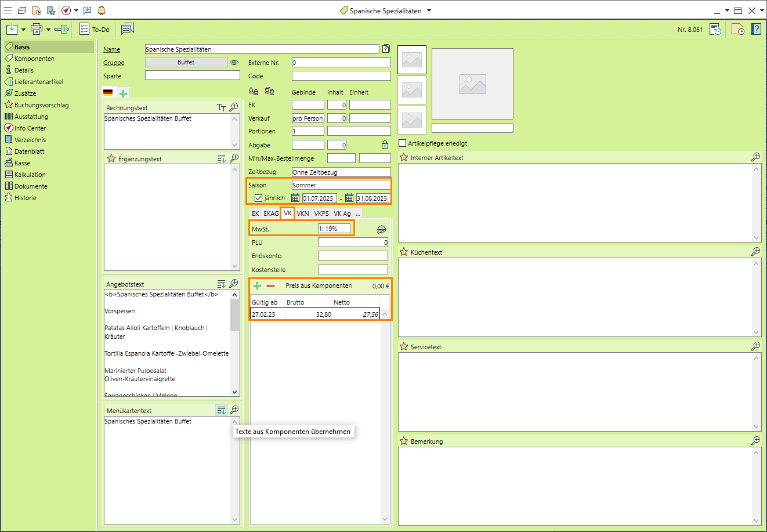The height and width of the screenshot is (532, 767).
Task: Toggle the jährlich checkbox
Action: coord(259,198)
